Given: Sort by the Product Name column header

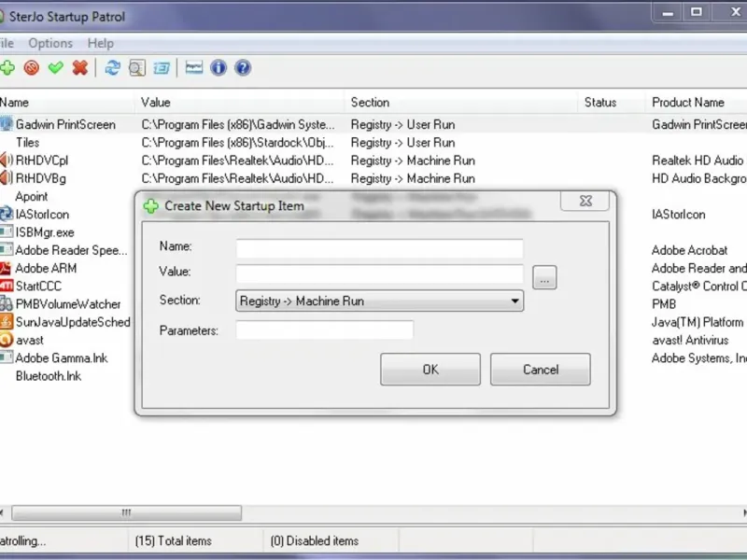Looking at the screenshot, I should click(x=697, y=103).
